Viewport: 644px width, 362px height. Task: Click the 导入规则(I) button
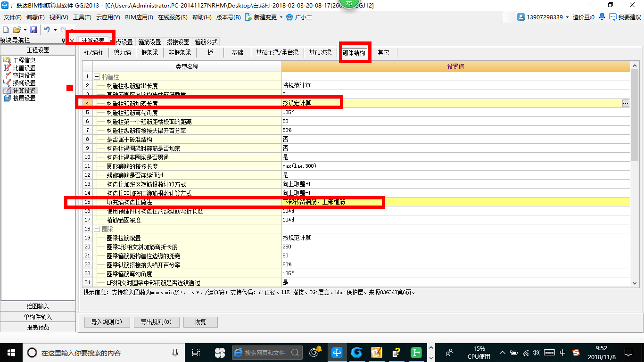(x=107, y=322)
